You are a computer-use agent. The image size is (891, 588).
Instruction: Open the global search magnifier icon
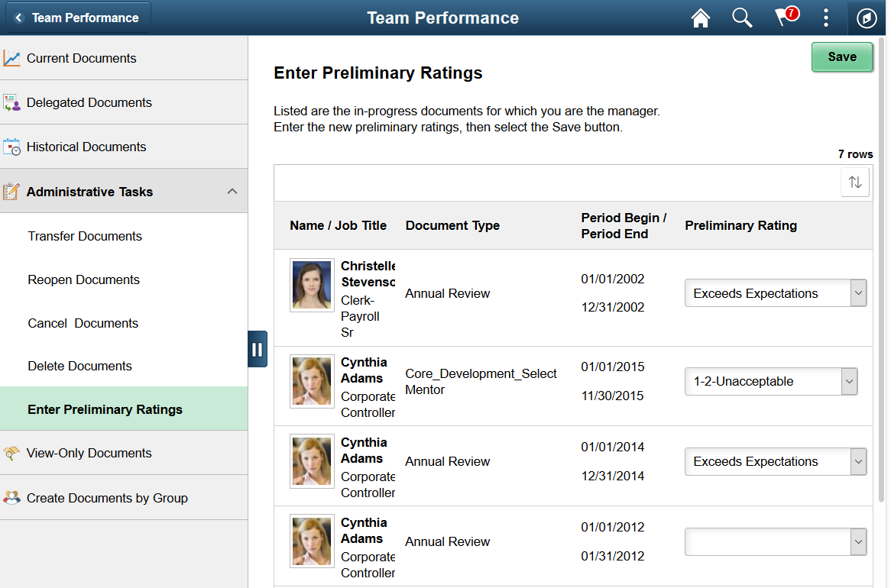point(741,18)
